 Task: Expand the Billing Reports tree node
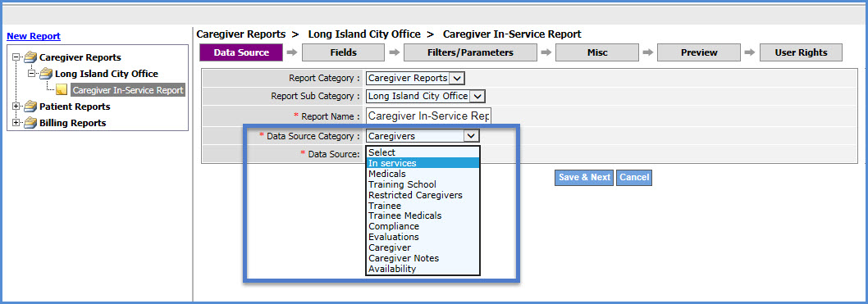[x=16, y=123]
